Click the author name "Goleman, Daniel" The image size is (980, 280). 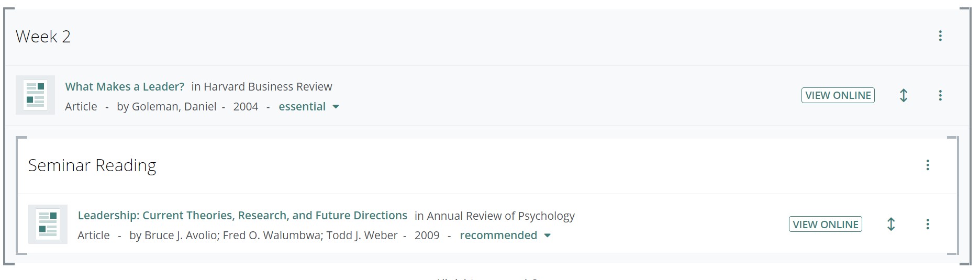(x=174, y=107)
